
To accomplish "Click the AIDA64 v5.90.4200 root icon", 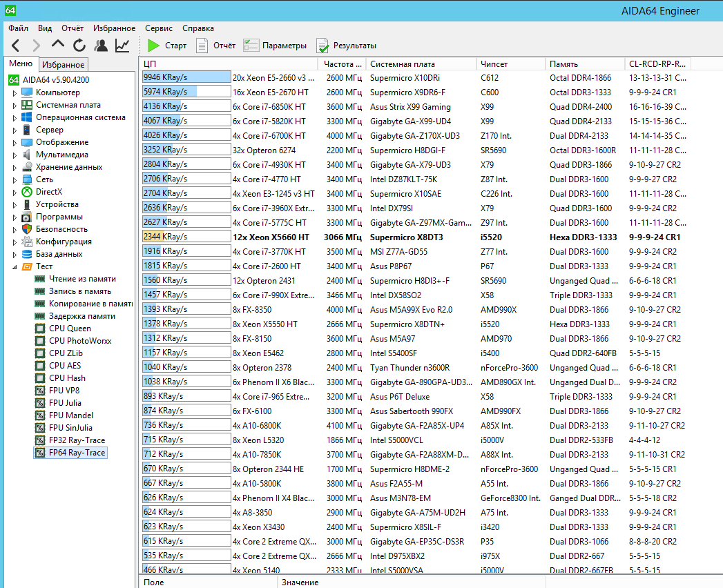I will pyautogui.click(x=14, y=80).
